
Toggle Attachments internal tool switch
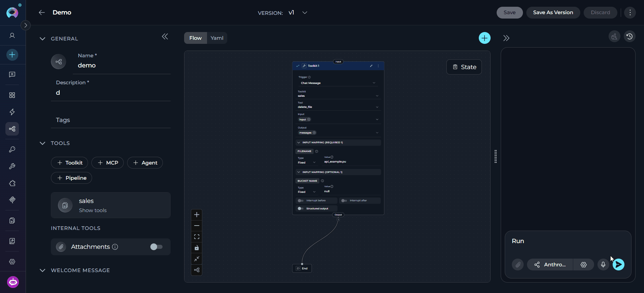[156, 247]
